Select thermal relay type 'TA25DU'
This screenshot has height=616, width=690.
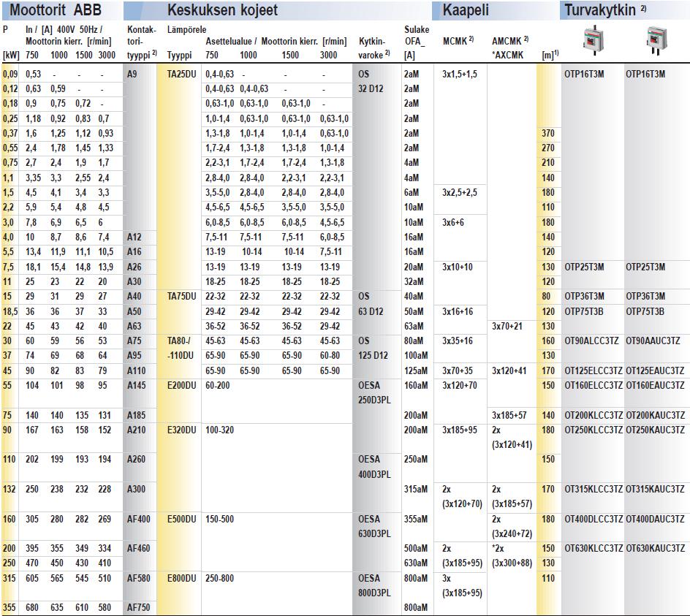point(182,74)
